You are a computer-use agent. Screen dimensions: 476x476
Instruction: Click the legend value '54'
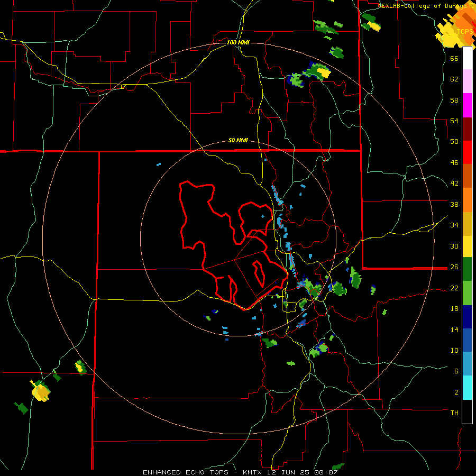454,121
